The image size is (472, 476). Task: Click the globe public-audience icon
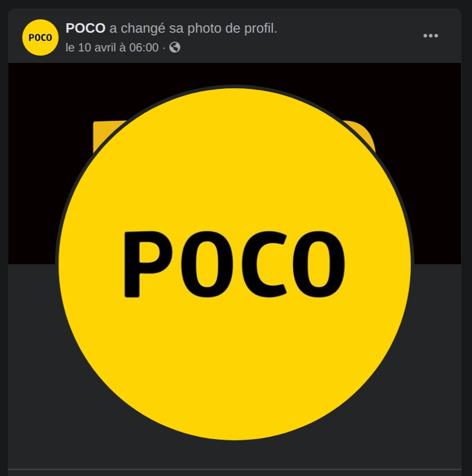tap(175, 47)
